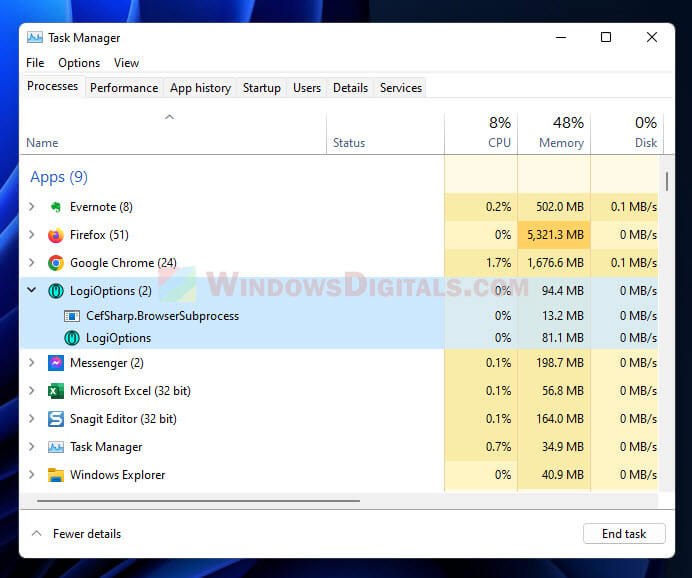Click Fewer details toggle
692x578 pixels.
[x=76, y=534]
